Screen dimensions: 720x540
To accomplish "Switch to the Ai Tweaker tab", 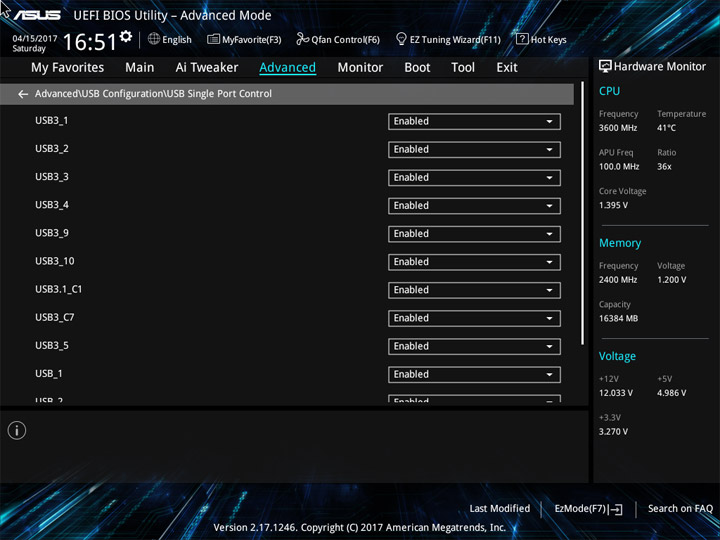I will click(207, 68).
